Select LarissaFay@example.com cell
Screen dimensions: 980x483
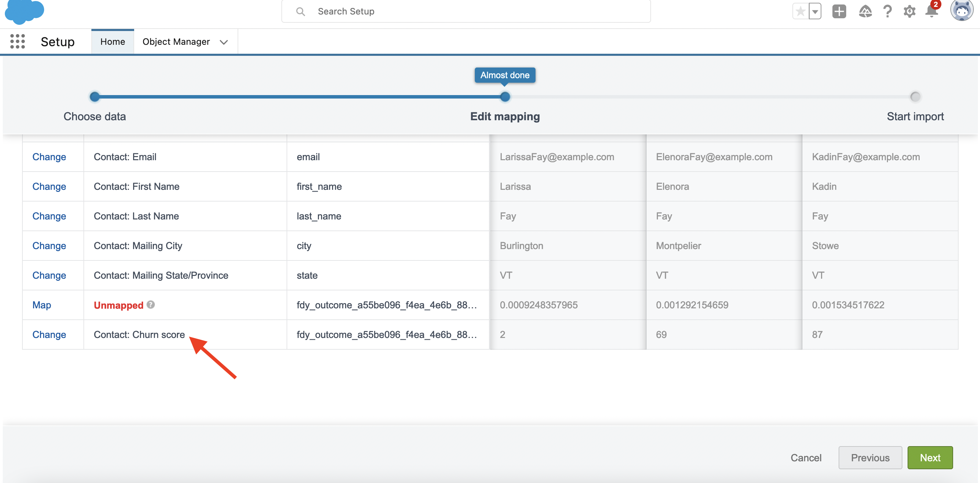tap(567, 156)
